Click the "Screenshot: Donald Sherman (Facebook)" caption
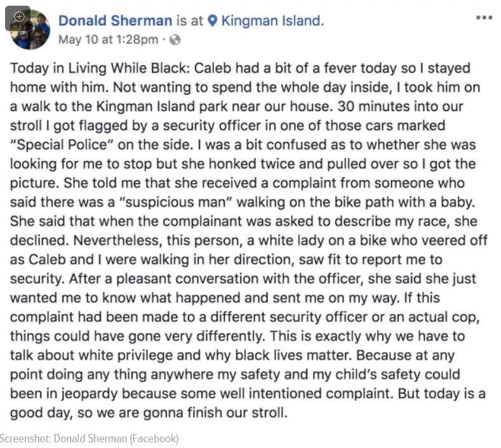This screenshot has height=448, width=501. [89, 438]
